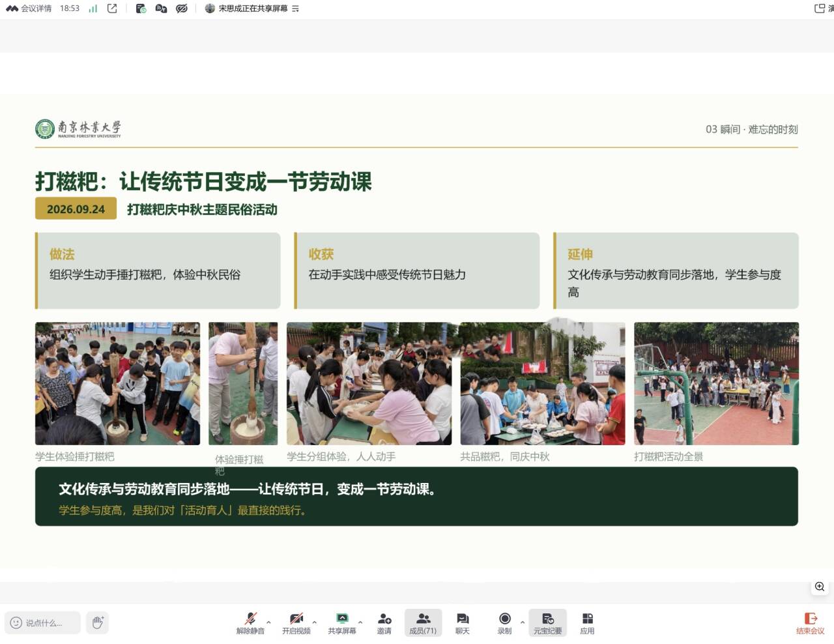The width and height of the screenshot is (834, 644).
Task: Click the raise hand icon
Action: (98, 622)
